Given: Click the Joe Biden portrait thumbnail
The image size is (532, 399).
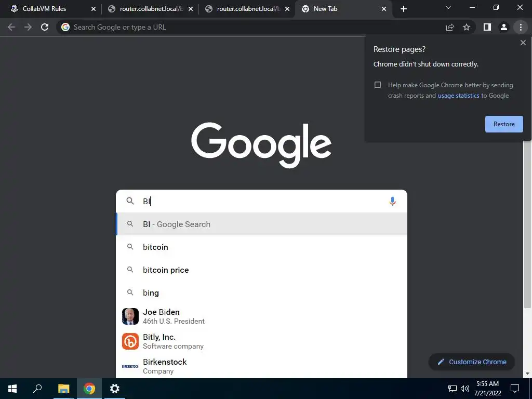Looking at the screenshot, I should 130,316.
